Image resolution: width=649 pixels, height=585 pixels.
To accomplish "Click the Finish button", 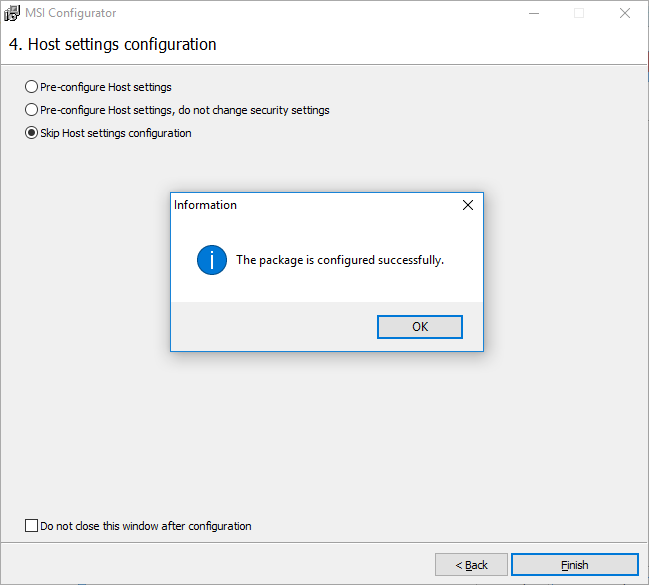I will pos(574,565).
